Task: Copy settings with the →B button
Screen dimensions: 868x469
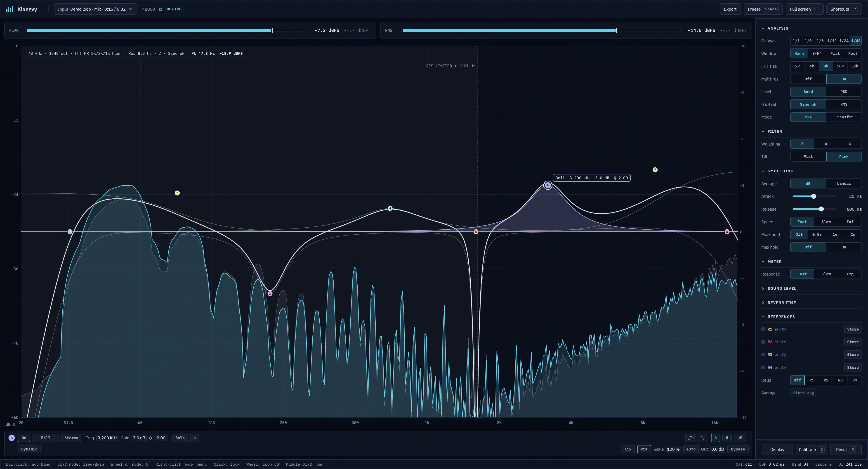Action: tap(740, 438)
